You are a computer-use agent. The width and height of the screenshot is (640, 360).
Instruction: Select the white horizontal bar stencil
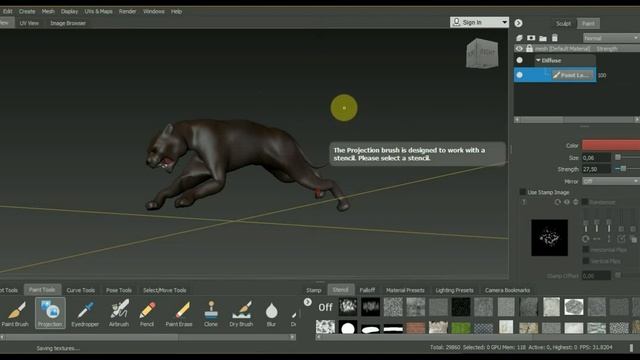pos(393,328)
